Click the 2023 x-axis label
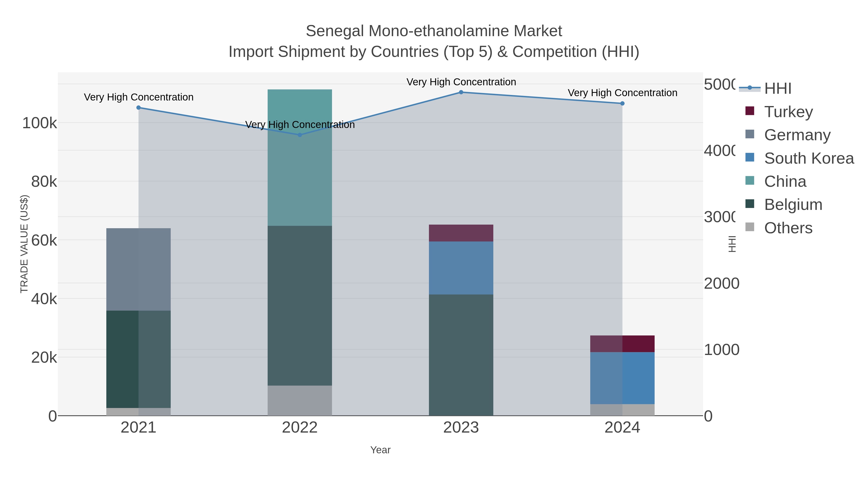This screenshot has height=488, width=868. pyautogui.click(x=461, y=428)
